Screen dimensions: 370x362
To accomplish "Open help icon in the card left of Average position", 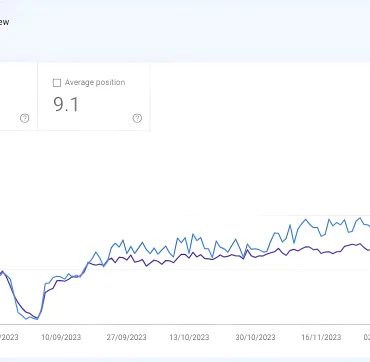I will tap(25, 118).
